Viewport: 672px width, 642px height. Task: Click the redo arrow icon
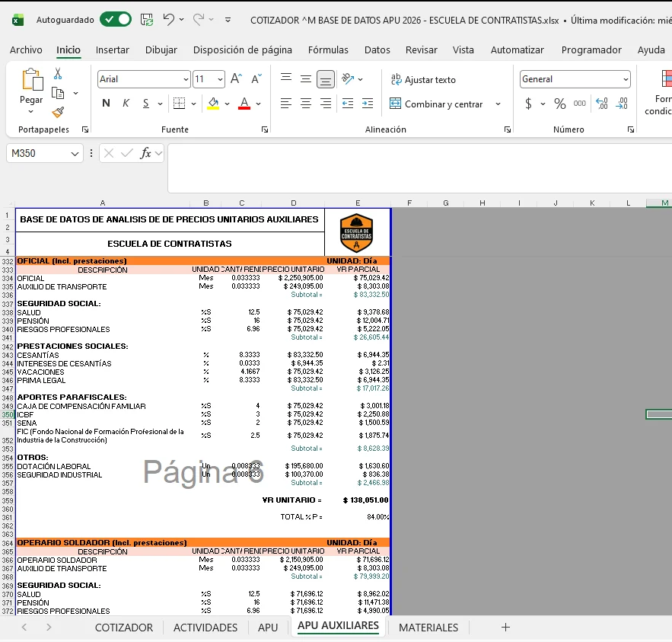click(x=199, y=20)
